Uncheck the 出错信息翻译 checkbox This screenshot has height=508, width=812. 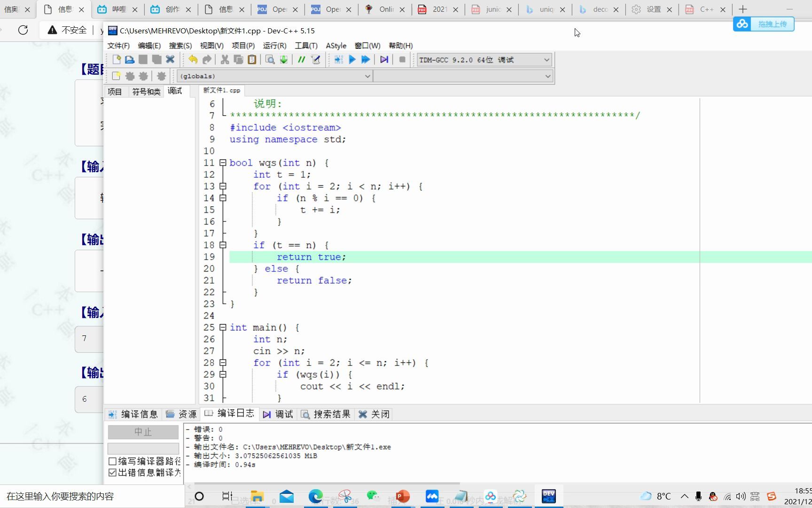(x=112, y=472)
